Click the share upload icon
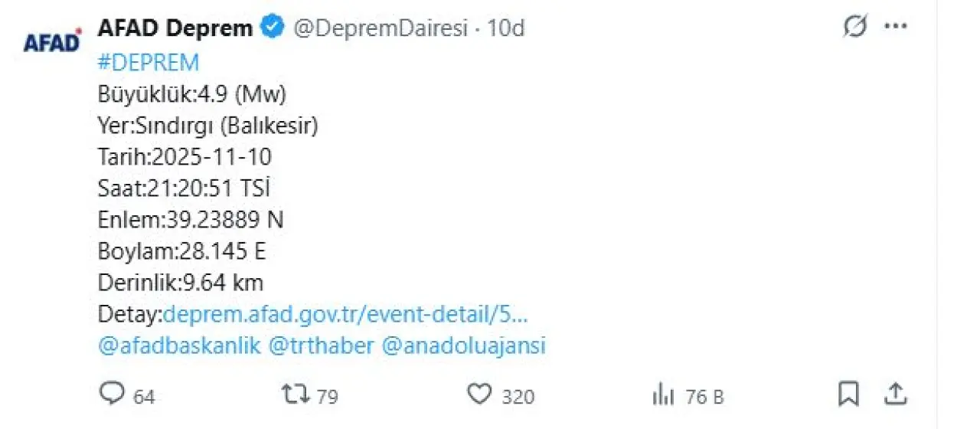This screenshot has height=429, width=980. pos(894,394)
